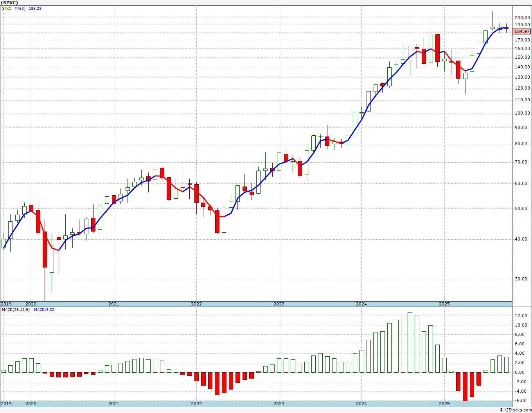532x413 pixels.
Task: Click the SPXC ticker title at top-left
Action: 10,2
